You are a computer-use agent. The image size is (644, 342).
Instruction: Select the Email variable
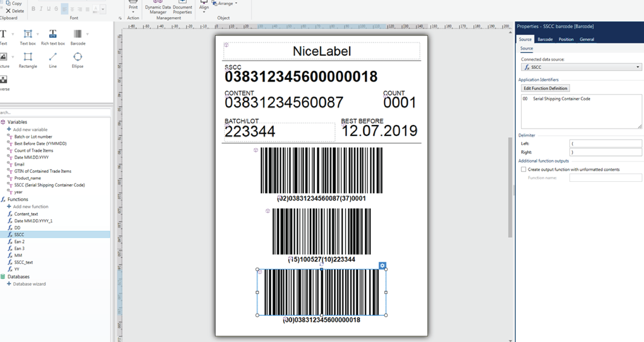19,164
